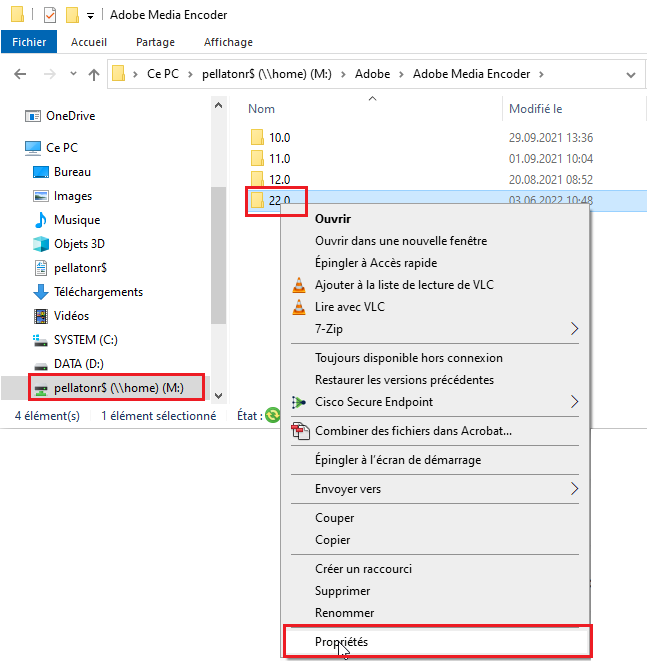Click the forward navigation arrow
Image resolution: width=647 pixels, height=661 pixels.
[x=50, y=75]
